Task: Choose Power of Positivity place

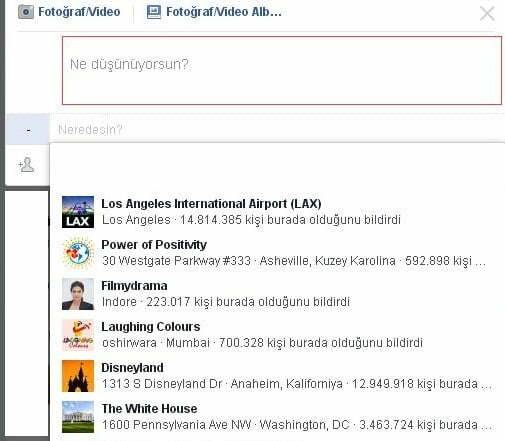Action: pyautogui.click(x=154, y=245)
